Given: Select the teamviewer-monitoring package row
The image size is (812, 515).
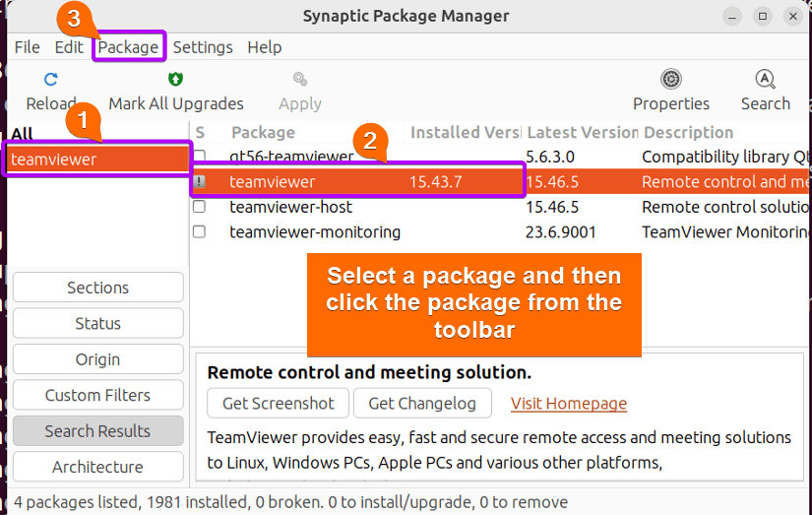Looking at the screenshot, I should coord(499,231).
